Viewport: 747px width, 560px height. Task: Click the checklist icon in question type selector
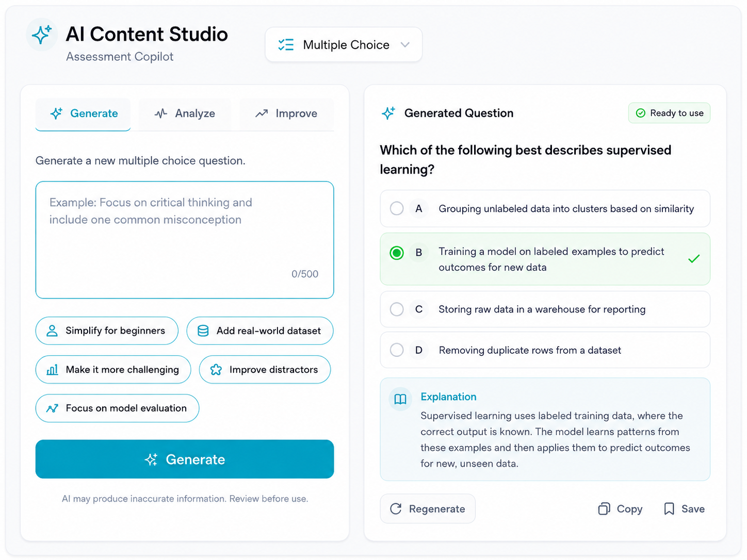click(x=286, y=45)
